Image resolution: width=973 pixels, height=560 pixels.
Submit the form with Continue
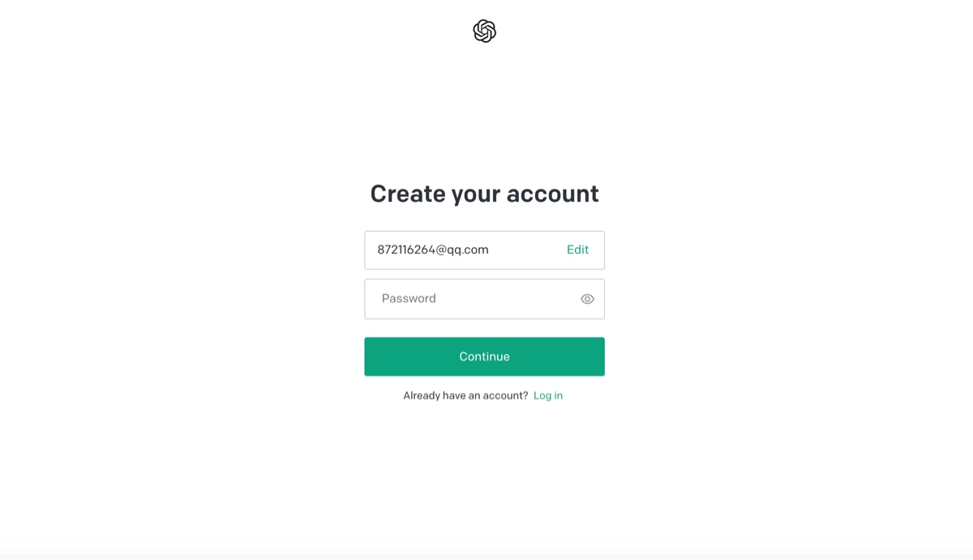pos(484,357)
